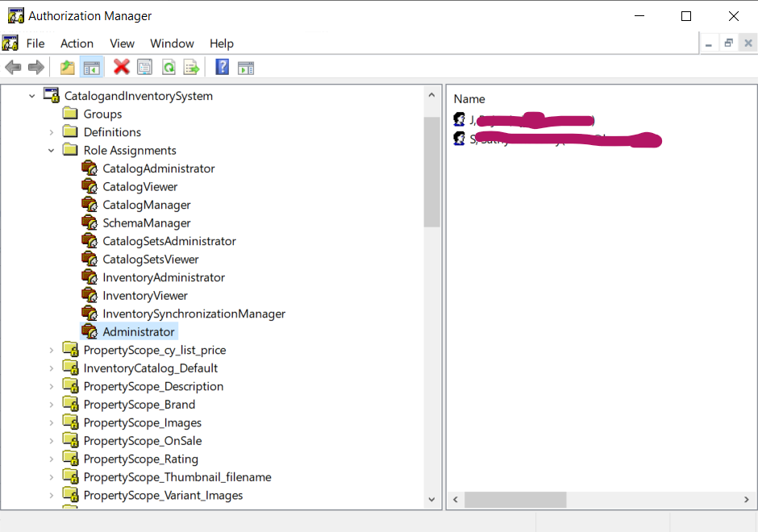758x532 pixels.
Task: Expand PropertyScope_Thumbnail_filename scope
Action: 52,477
